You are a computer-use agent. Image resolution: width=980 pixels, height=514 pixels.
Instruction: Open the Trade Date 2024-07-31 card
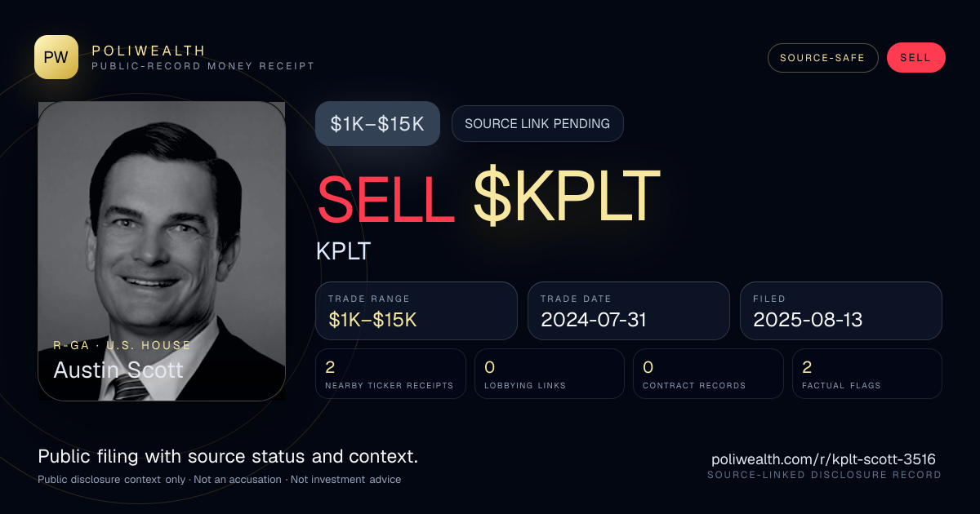click(629, 311)
